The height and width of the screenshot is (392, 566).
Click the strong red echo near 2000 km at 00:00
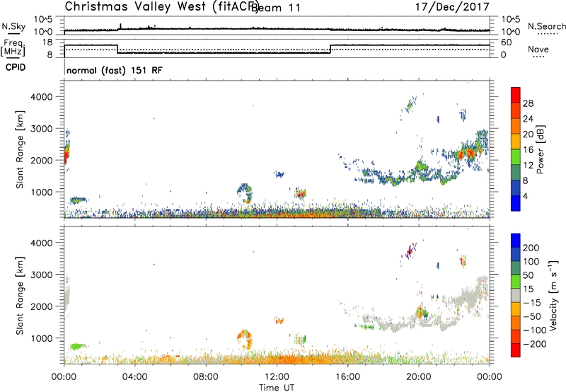tap(66, 156)
